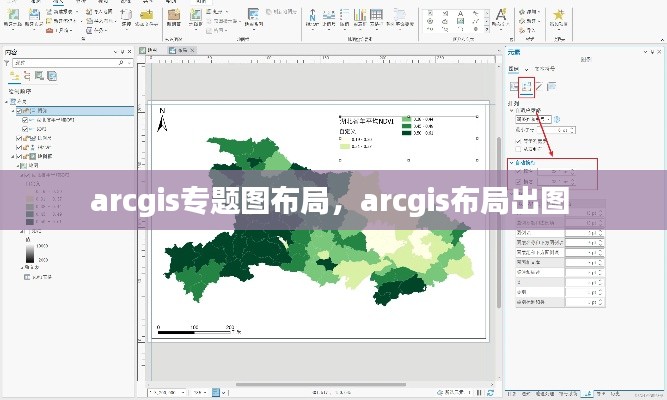Screen dimensions: 667x400
Task: Open the Element pane options menu arrow
Action: point(646,52)
